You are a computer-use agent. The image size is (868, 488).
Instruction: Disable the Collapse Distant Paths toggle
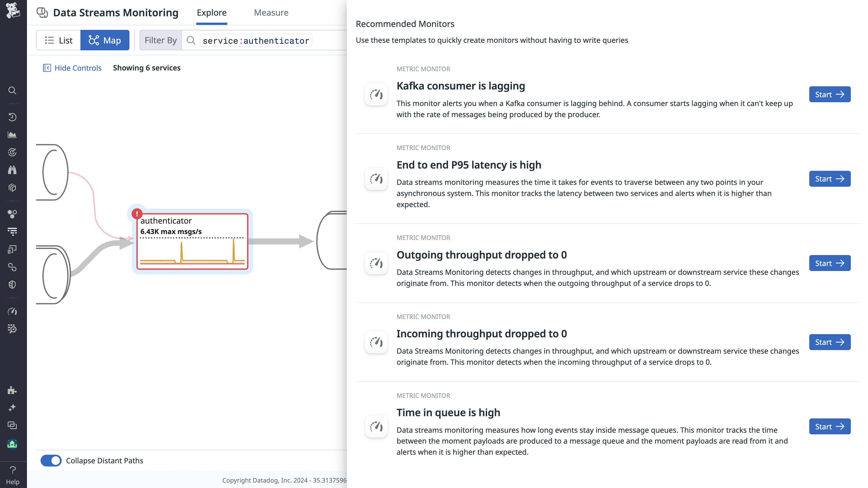pos(51,460)
